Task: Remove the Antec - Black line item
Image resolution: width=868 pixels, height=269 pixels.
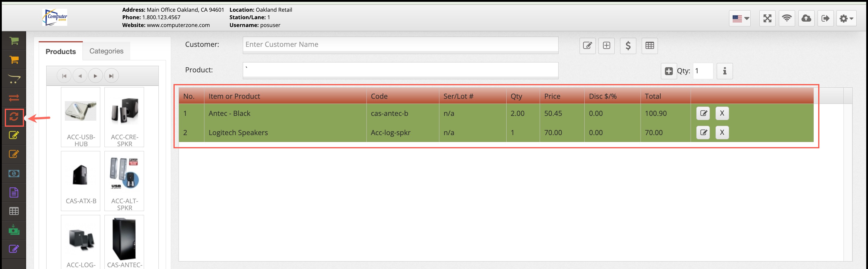Action: 722,113
